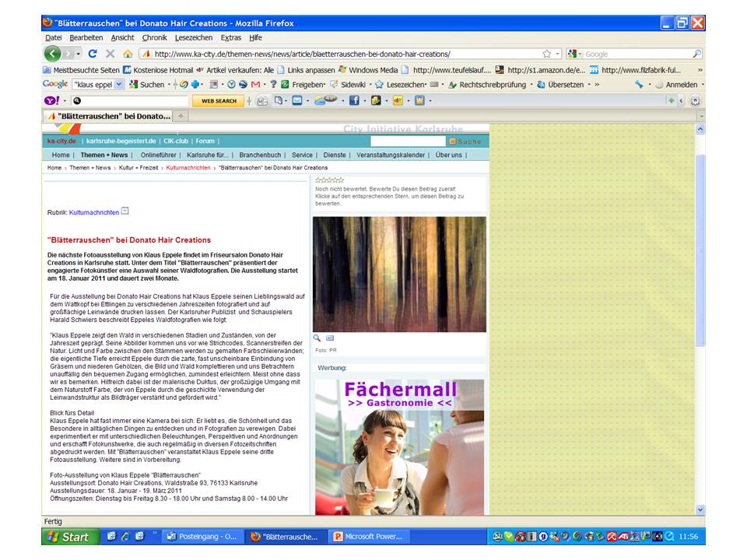This screenshot has width=747, height=560.
Task: Open the Lesezeichen menu
Action: coord(193,37)
